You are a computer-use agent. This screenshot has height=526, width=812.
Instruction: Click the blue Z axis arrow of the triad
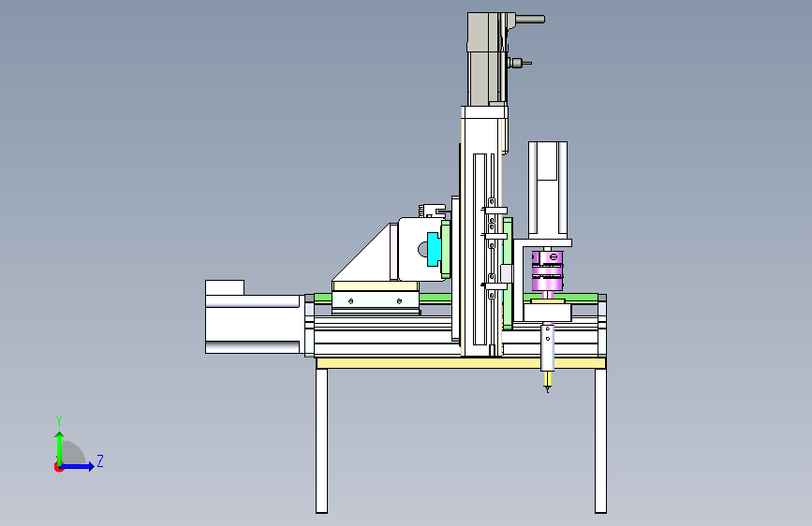78,466
